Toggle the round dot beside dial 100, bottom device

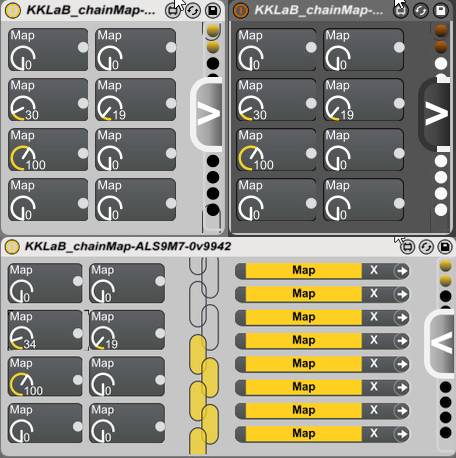pos(78,380)
